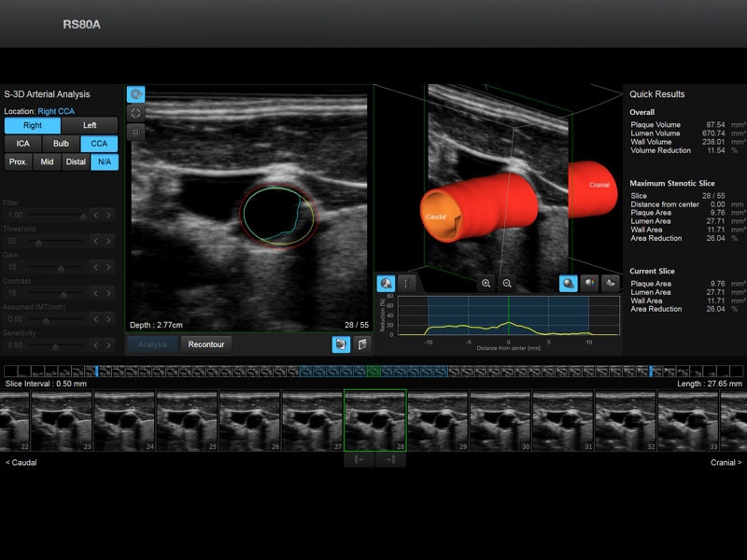Select the area reduction chart icon
Image resolution: width=747 pixels, height=560 pixels.
(x=385, y=283)
